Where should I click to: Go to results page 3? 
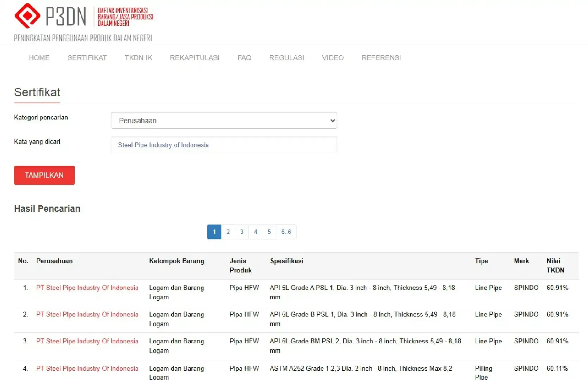[x=242, y=232]
